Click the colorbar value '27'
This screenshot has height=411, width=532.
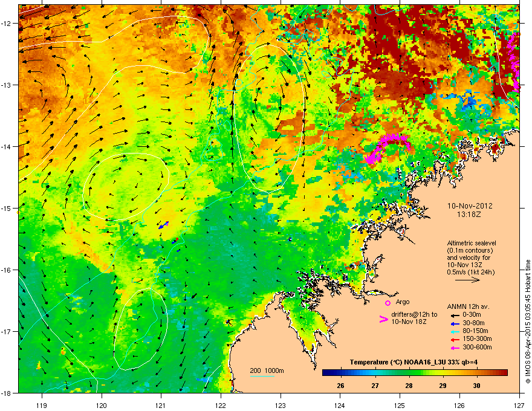[375, 386]
